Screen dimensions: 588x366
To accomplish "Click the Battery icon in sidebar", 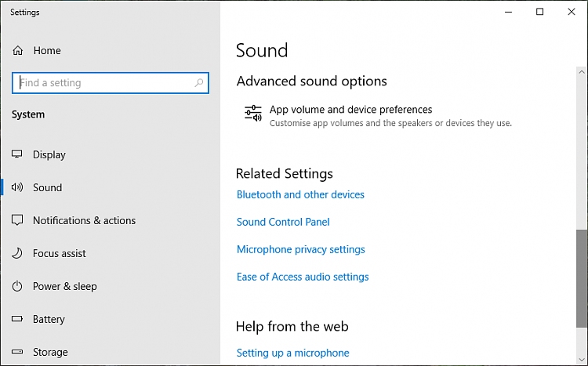I will pyautogui.click(x=17, y=320).
